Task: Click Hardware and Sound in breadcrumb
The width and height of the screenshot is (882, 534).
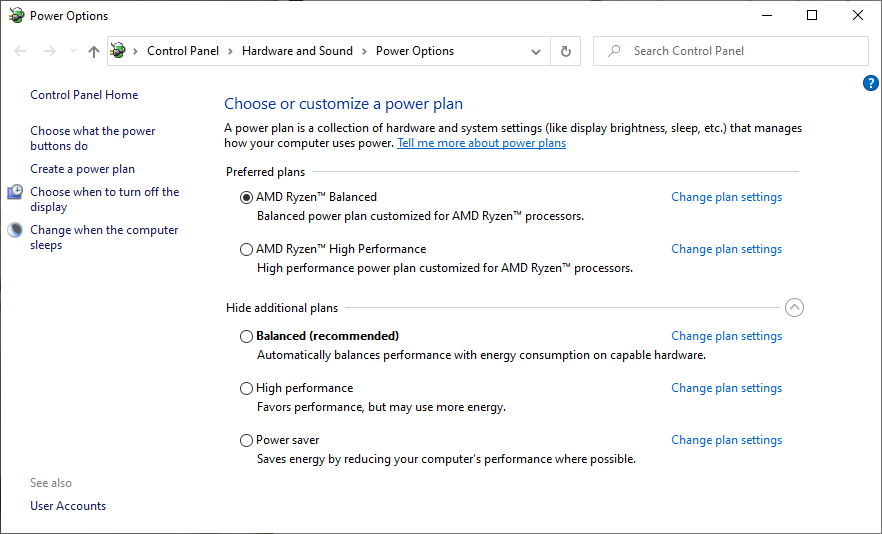Action: (x=297, y=51)
